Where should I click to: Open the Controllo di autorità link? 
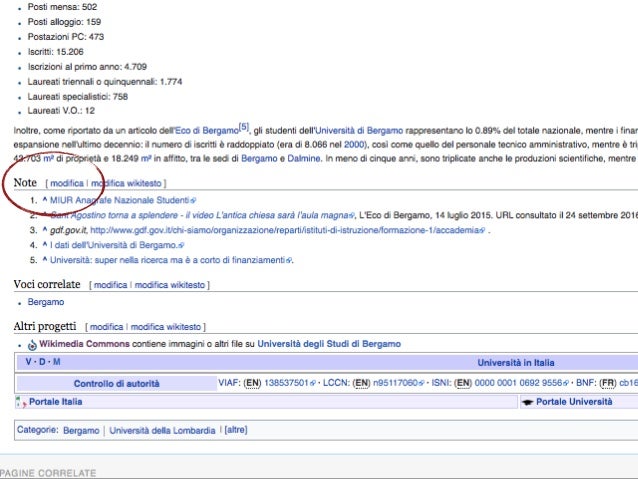pos(116,384)
